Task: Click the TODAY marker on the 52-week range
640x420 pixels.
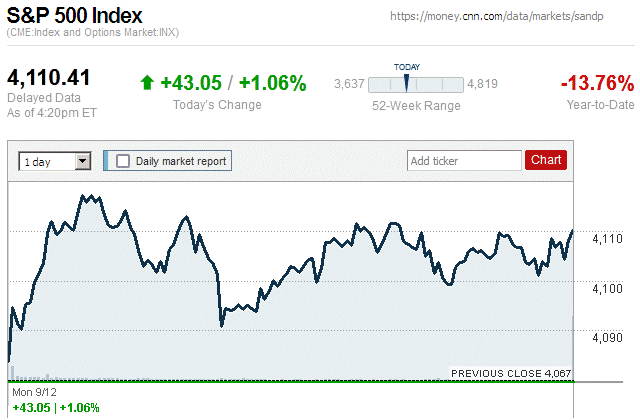Action: point(406,83)
